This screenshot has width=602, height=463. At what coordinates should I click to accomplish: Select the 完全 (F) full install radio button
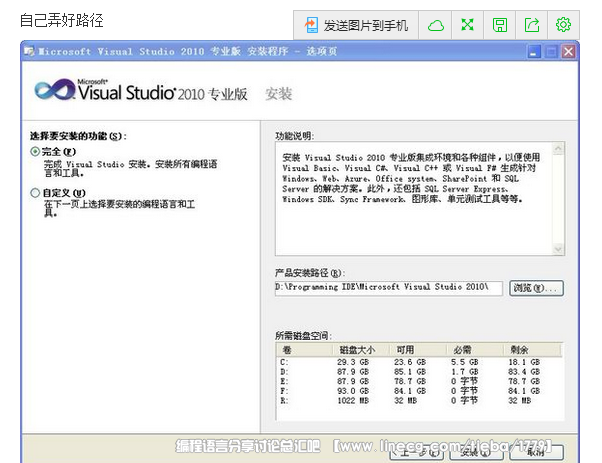(x=35, y=152)
